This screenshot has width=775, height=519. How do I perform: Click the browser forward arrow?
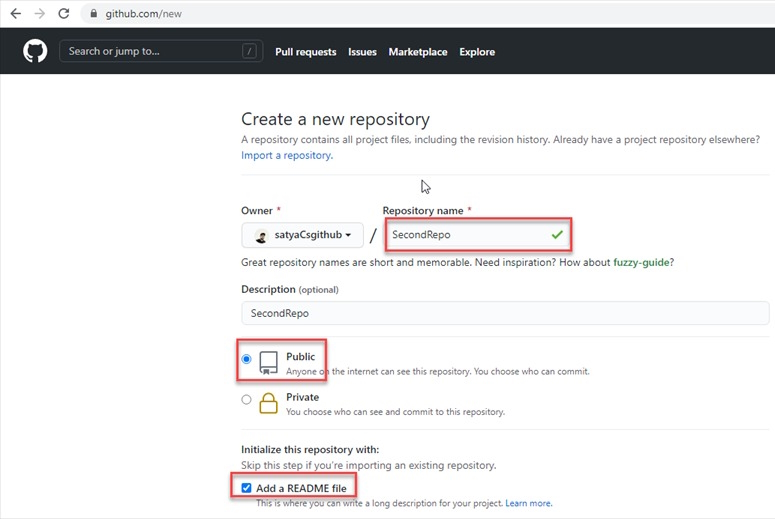coord(39,14)
